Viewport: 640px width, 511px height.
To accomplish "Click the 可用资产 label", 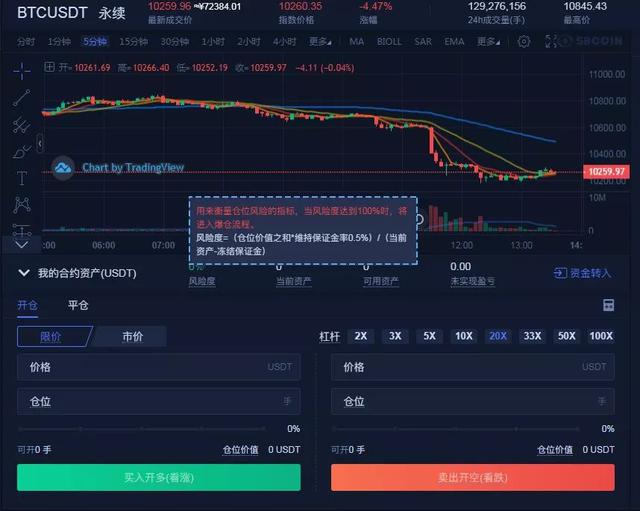I will coord(381,281).
